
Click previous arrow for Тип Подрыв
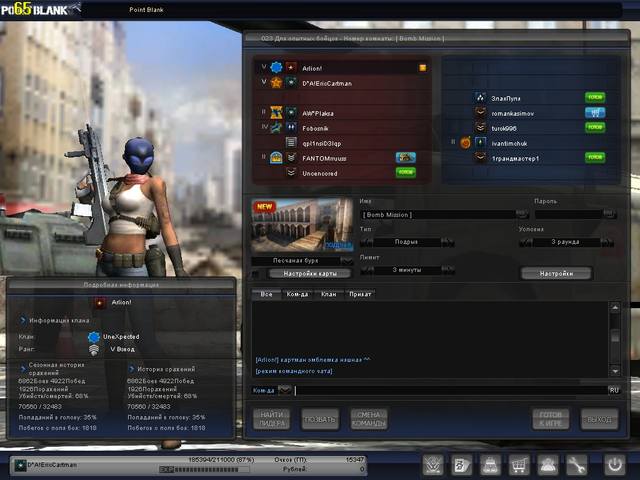click(x=367, y=242)
